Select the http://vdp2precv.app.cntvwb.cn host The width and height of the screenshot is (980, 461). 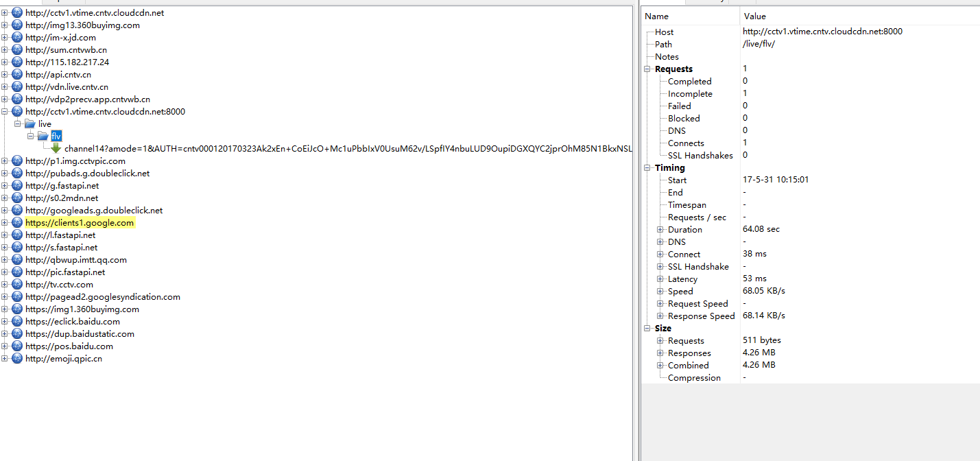88,99
